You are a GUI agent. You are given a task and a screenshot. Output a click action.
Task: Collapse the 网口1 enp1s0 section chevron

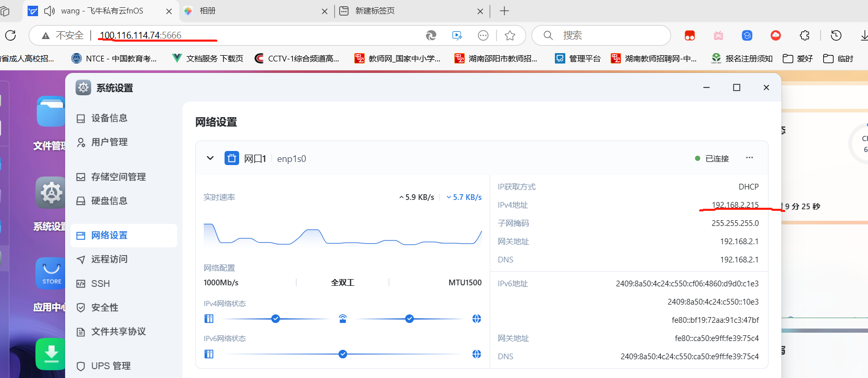(x=210, y=158)
